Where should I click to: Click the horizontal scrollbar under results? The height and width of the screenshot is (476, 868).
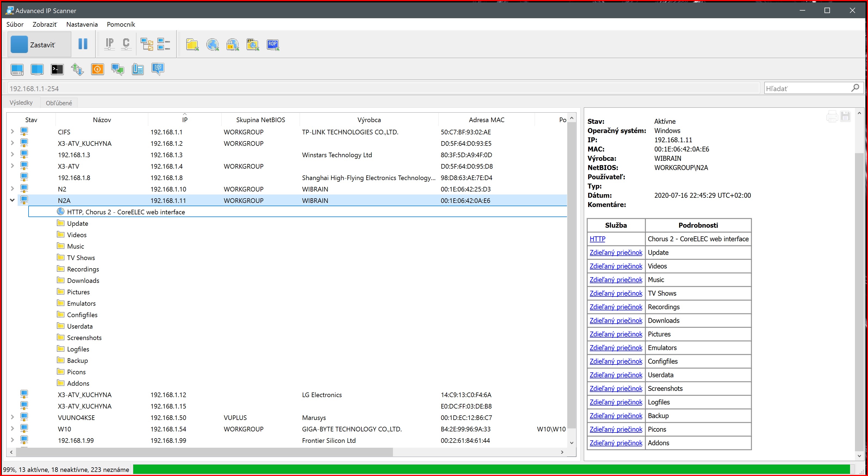coord(204,452)
